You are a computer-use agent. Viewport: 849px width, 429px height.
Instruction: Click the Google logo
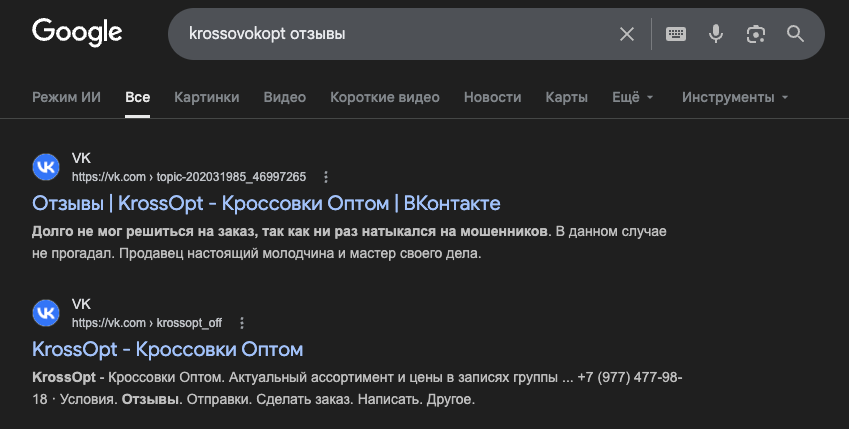(77, 33)
